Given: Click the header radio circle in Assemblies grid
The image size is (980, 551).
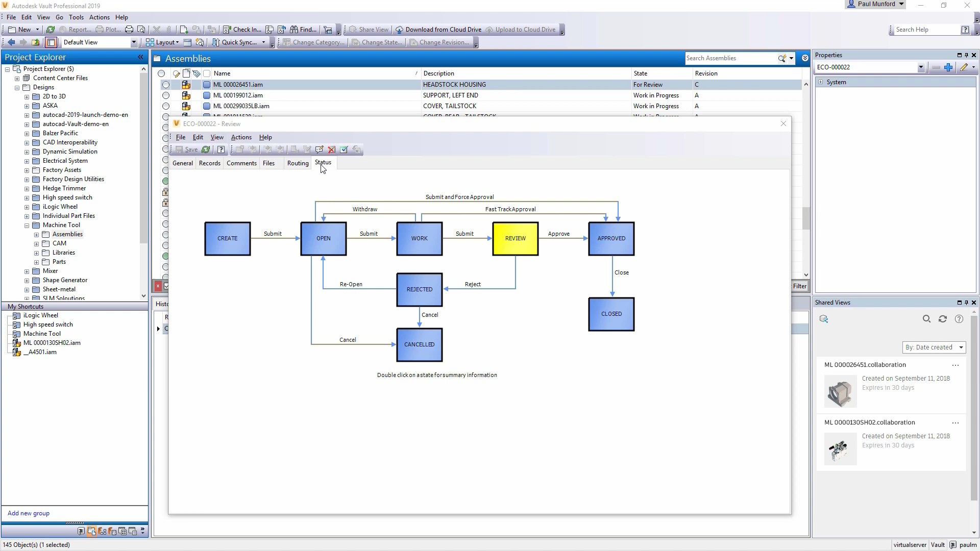Looking at the screenshot, I should click(161, 73).
